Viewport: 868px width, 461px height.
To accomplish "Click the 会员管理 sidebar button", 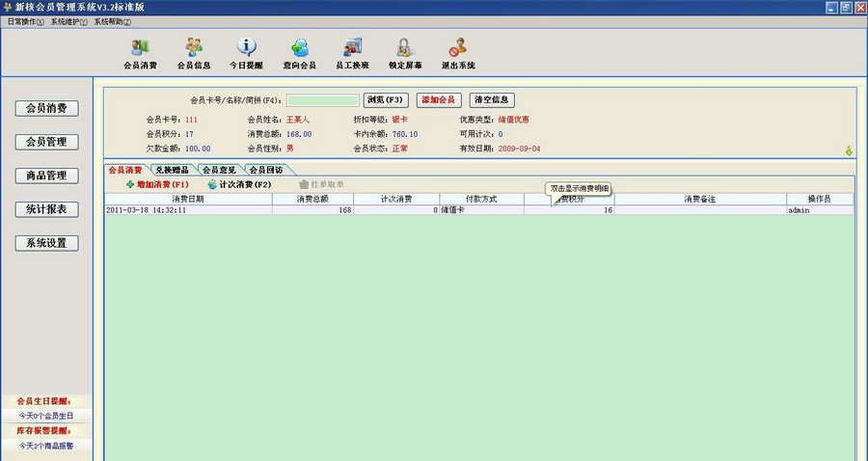I will point(47,142).
